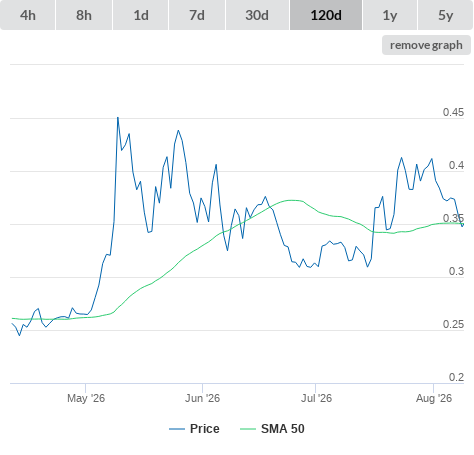Click the 0.25 y-axis value label
This screenshot has height=455, width=474.
(453, 324)
